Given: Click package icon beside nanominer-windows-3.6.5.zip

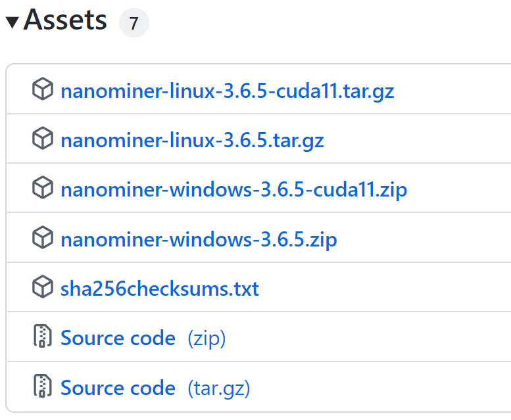Looking at the screenshot, I should (x=43, y=238).
